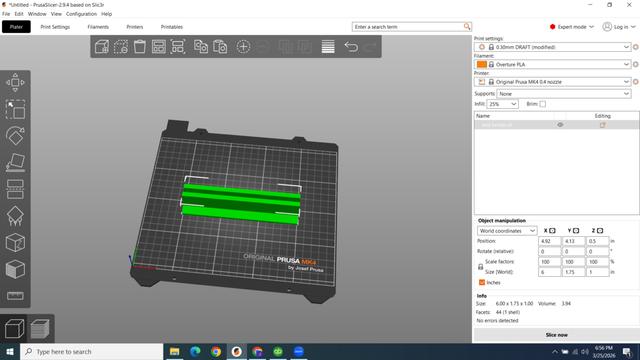Click the Delete selected object icon
Screen dimensions: 640x360
(121, 47)
